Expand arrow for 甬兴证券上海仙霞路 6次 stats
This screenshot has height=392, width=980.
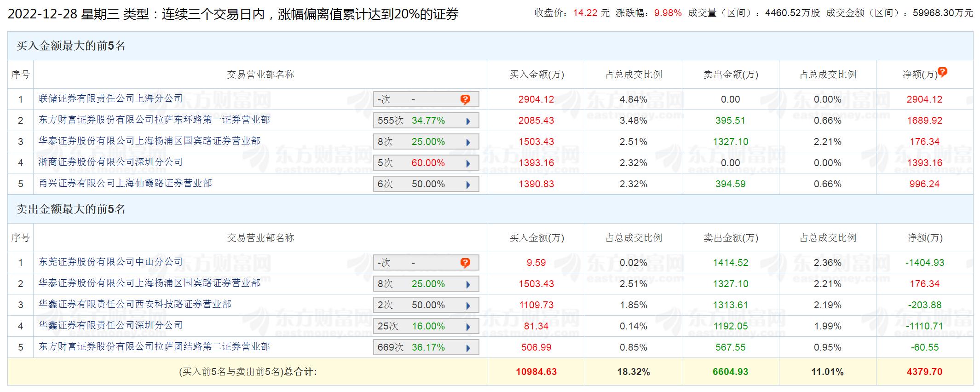pos(468,184)
